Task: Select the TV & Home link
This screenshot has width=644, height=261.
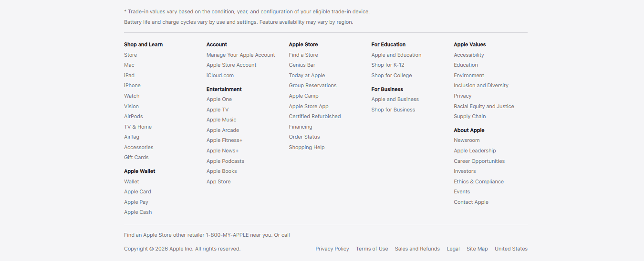Action: click(138, 127)
